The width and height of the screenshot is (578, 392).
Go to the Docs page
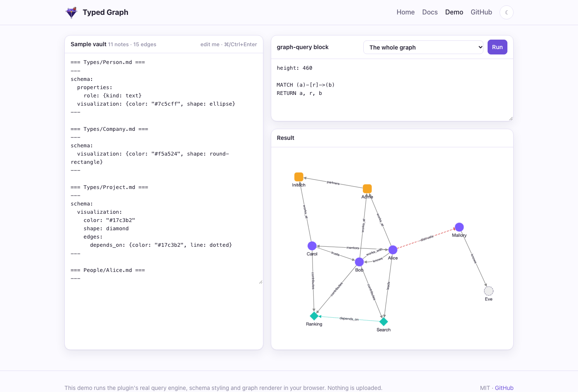click(430, 12)
